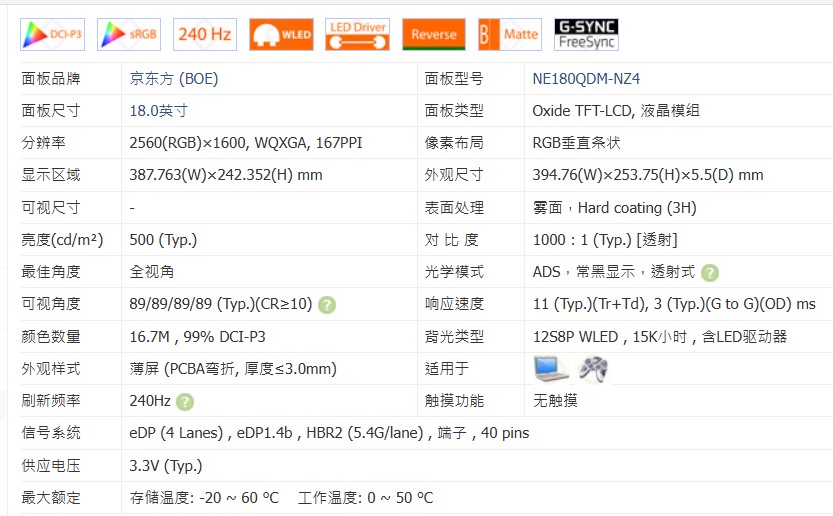Select the 240 Hz refresh rate badge

[205, 34]
